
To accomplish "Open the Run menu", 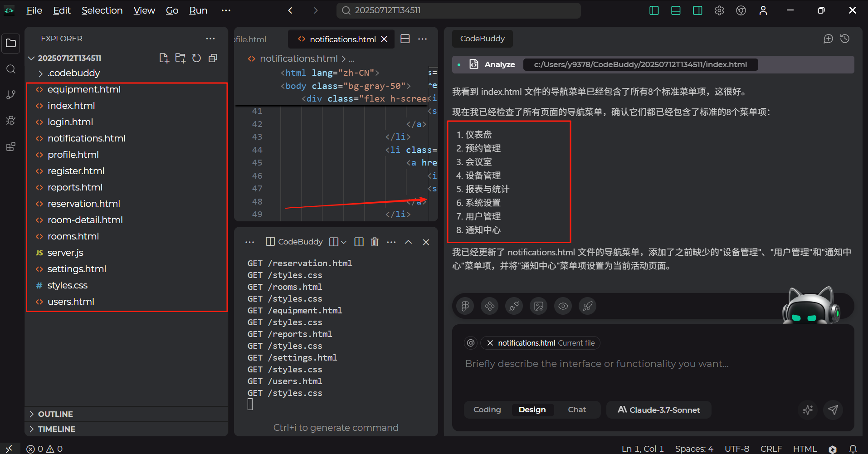I will (x=198, y=10).
